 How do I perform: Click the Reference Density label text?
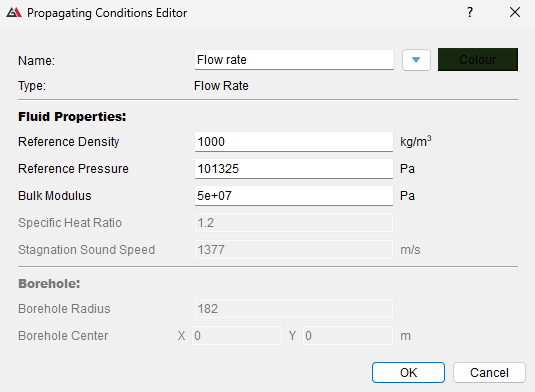click(x=69, y=142)
